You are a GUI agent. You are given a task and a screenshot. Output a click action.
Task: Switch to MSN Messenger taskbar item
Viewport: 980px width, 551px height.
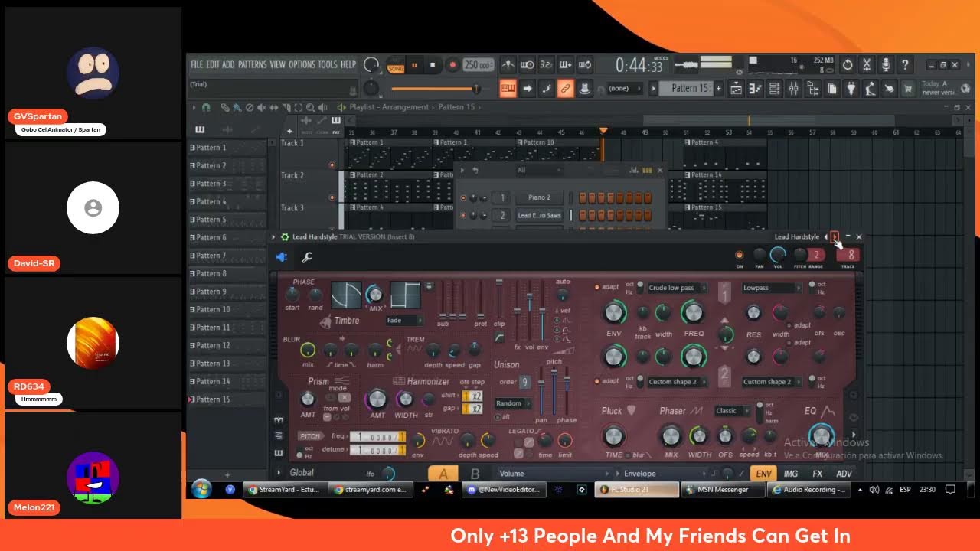pyautogui.click(x=723, y=490)
